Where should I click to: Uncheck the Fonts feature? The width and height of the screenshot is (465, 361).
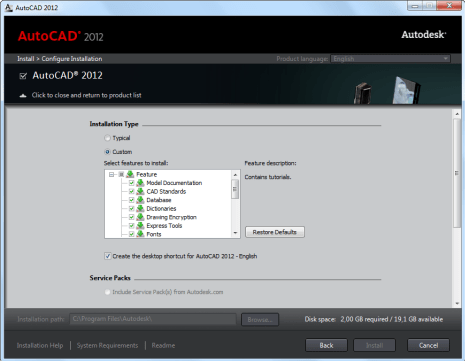click(131, 234)
